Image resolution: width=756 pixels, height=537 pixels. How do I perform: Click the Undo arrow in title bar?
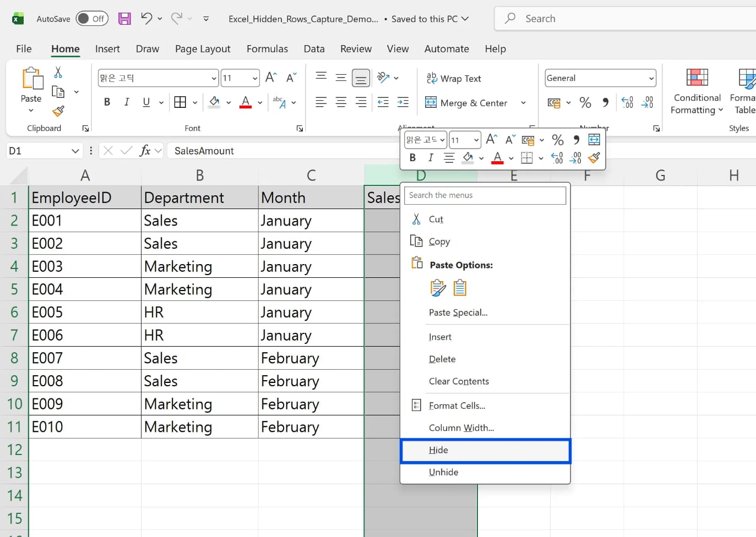coord(146,18)
